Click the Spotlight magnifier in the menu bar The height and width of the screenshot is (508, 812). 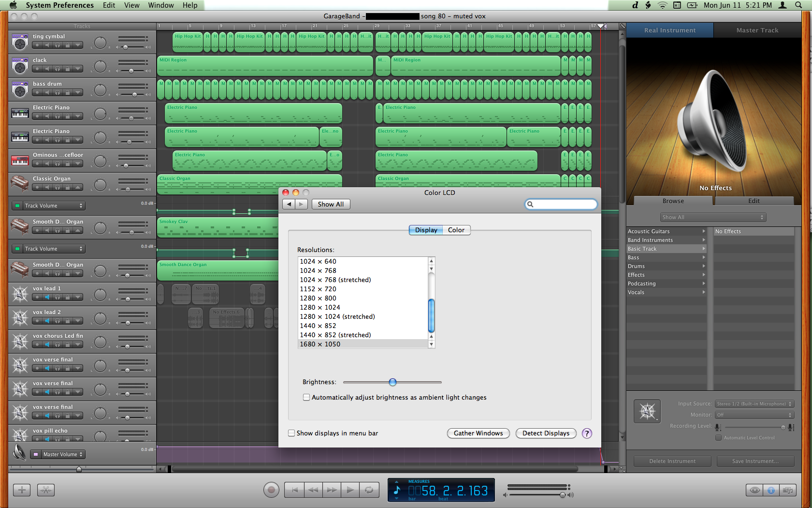click(798, 5)
